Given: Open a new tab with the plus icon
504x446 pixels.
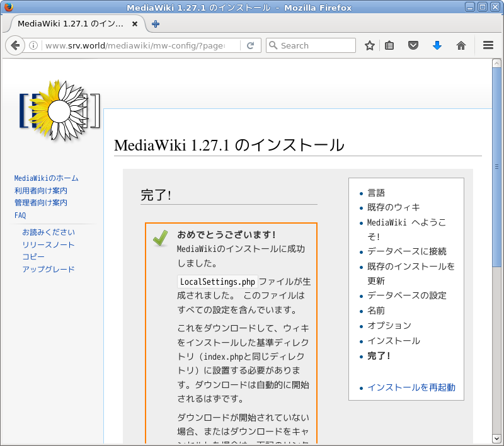Looking at the screenshot, I should [x=156, y=24].
